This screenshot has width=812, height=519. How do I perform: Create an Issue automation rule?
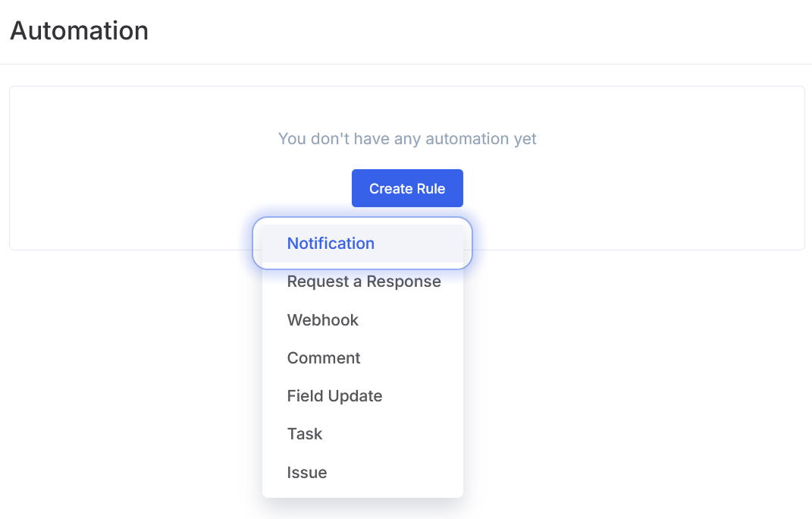click(x=307, y=472)
